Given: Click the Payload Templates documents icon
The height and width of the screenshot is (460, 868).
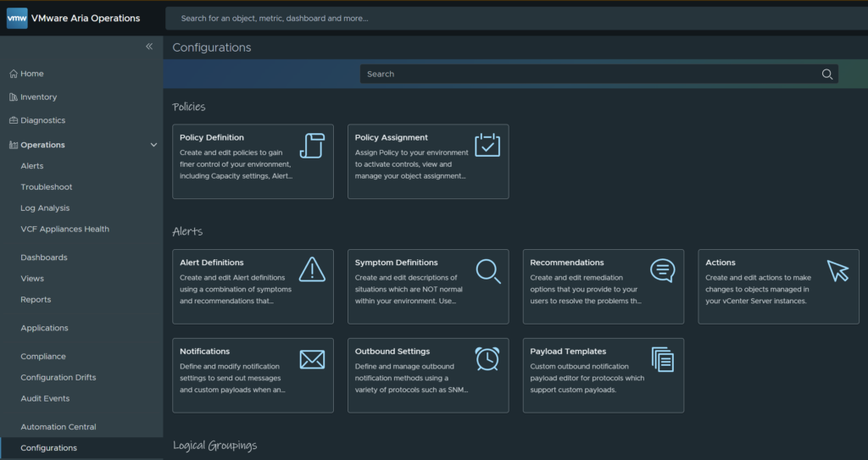Looking at the screenshot, I should coord(663,360).
